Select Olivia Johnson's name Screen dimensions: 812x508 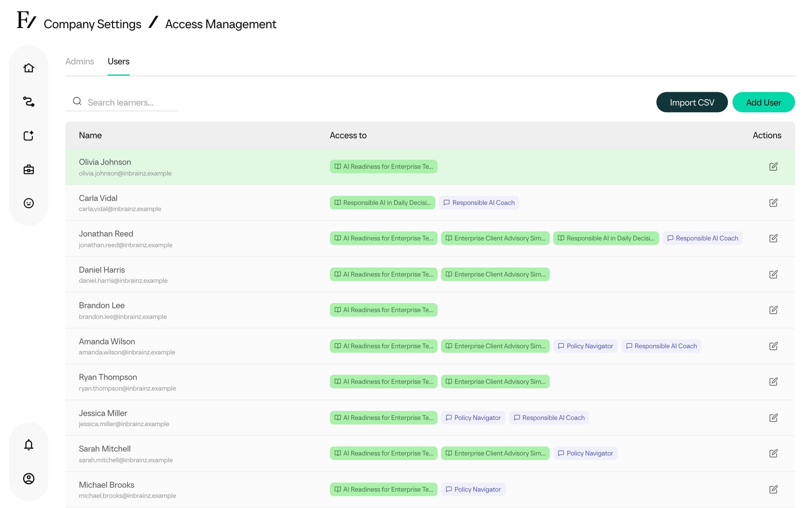[105, 162]
